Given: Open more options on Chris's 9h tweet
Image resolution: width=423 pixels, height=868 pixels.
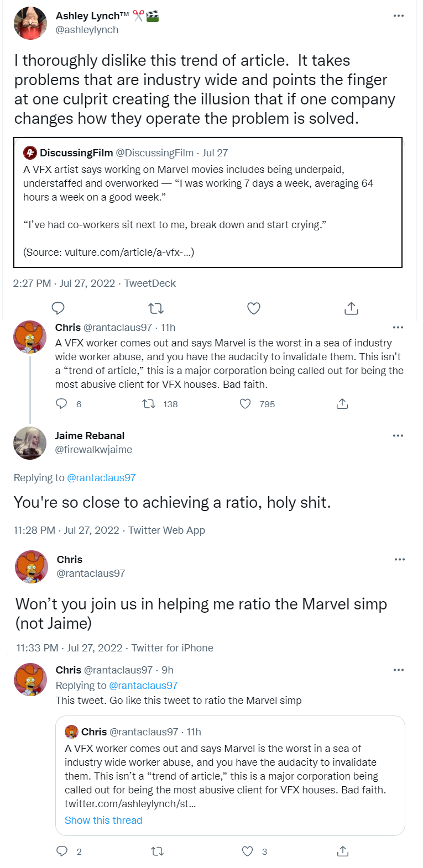Looking at the screenshot, I should coord(399,670).
